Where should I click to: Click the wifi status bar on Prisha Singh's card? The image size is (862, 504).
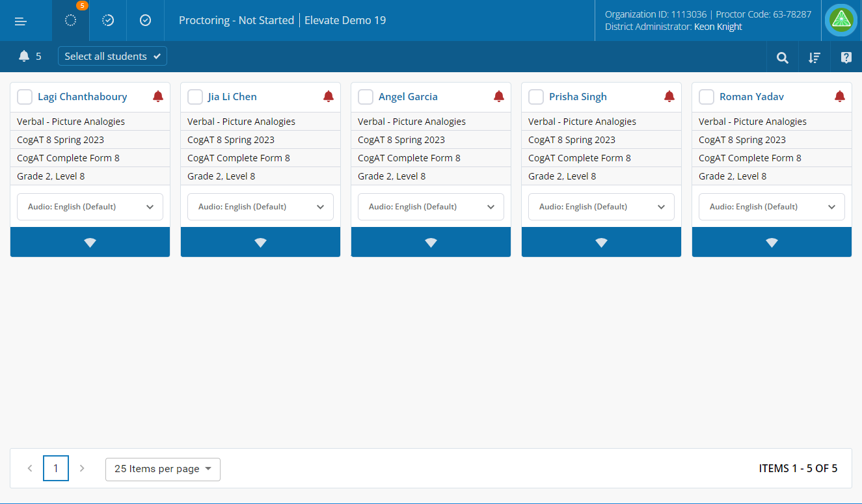pyautogui.click(x=601, y=242)
